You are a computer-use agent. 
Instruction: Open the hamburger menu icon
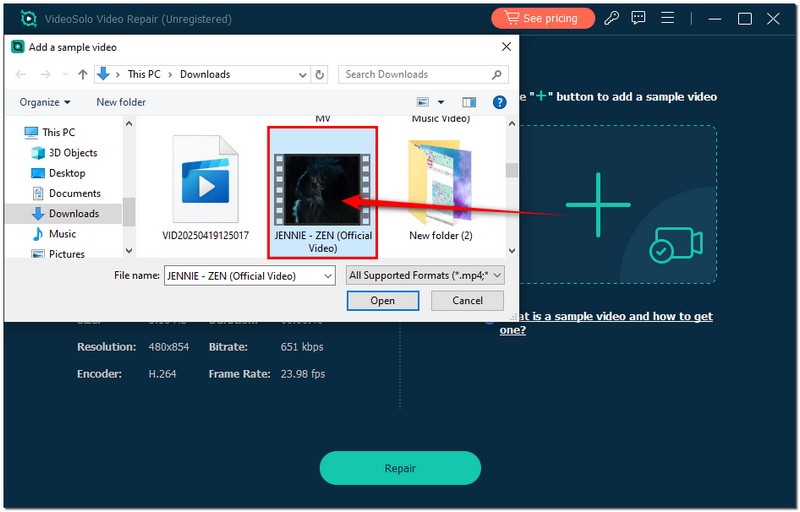pyautogui.click(x=667, y=18)
